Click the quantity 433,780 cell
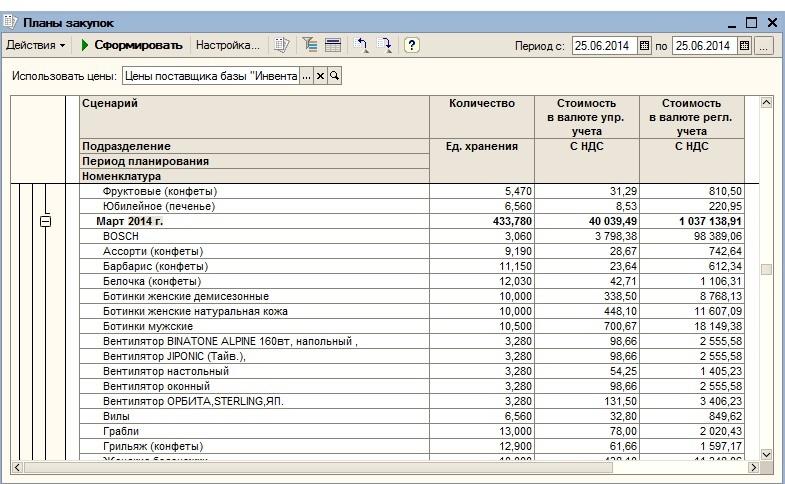The height and width of the screenshot is (484, 785). pyautogui.click(x=482, y=221)
